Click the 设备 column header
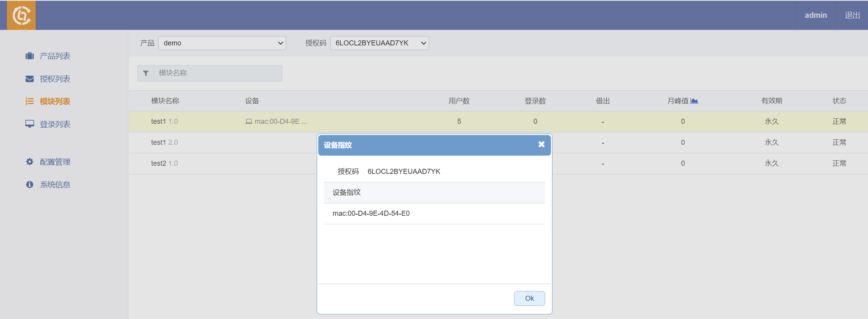 (x=252, y=101)
